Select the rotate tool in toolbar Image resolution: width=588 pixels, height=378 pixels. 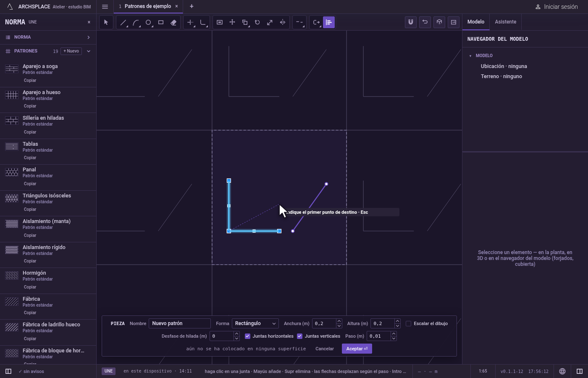click(257, 22)
